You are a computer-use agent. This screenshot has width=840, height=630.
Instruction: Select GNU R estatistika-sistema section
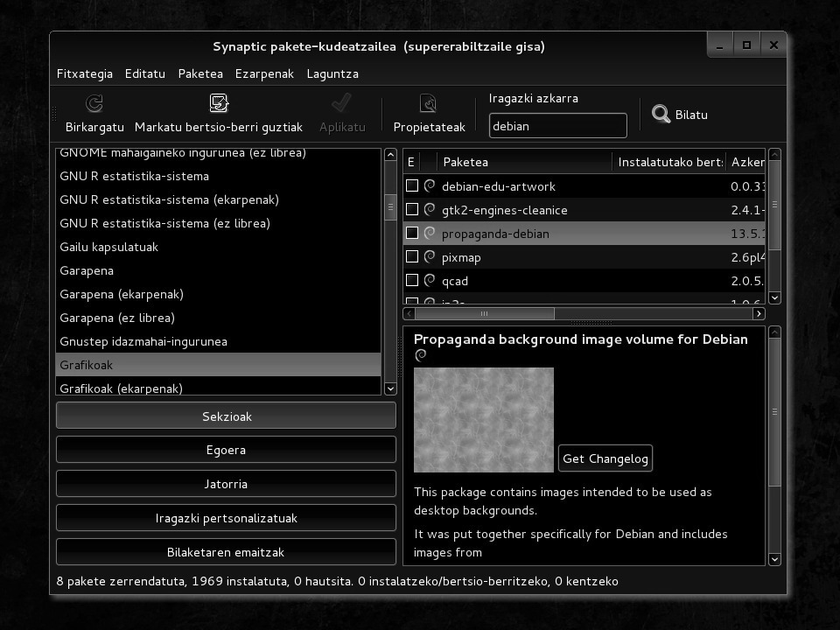(218, 176)
